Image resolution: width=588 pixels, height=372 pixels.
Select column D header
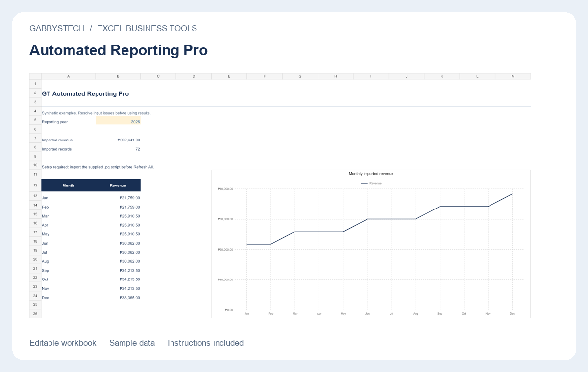(194, 76)
